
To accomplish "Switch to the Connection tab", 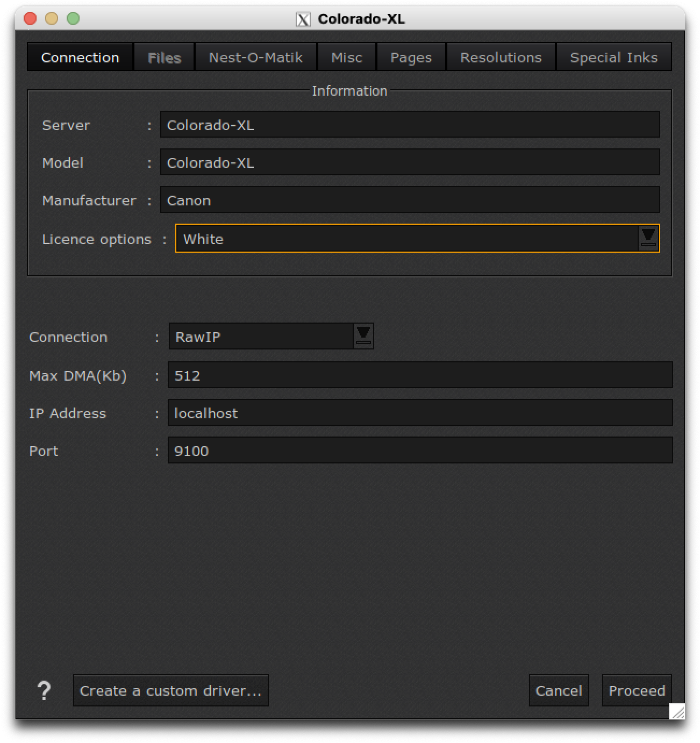I will tap(80, 57).
